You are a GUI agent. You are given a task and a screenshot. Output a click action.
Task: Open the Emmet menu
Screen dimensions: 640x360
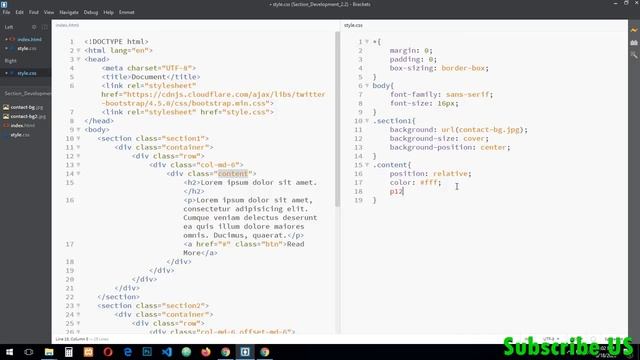[127, 13]
